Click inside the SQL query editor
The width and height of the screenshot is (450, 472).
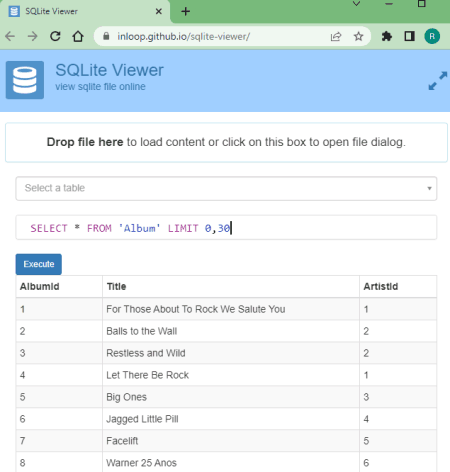(x=226, y=228)
